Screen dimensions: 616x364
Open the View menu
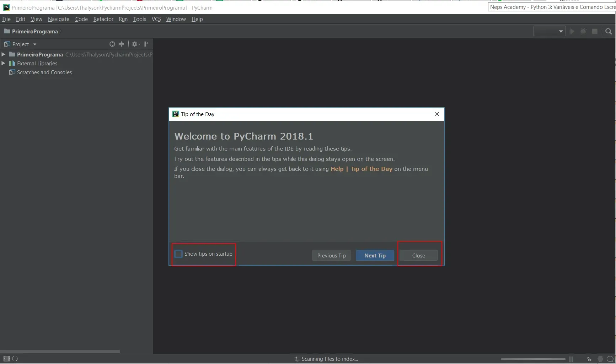36,19
